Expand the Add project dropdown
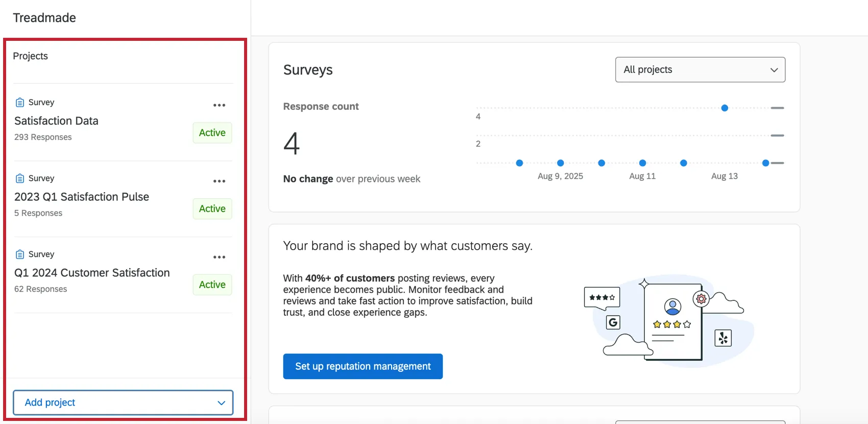 pos(123,403)
